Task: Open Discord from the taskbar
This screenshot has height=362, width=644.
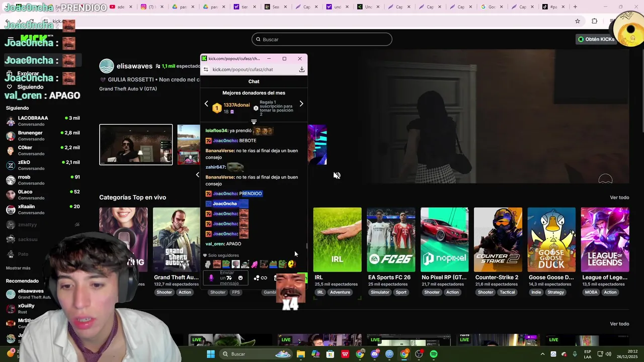Action: click(374, 354)
